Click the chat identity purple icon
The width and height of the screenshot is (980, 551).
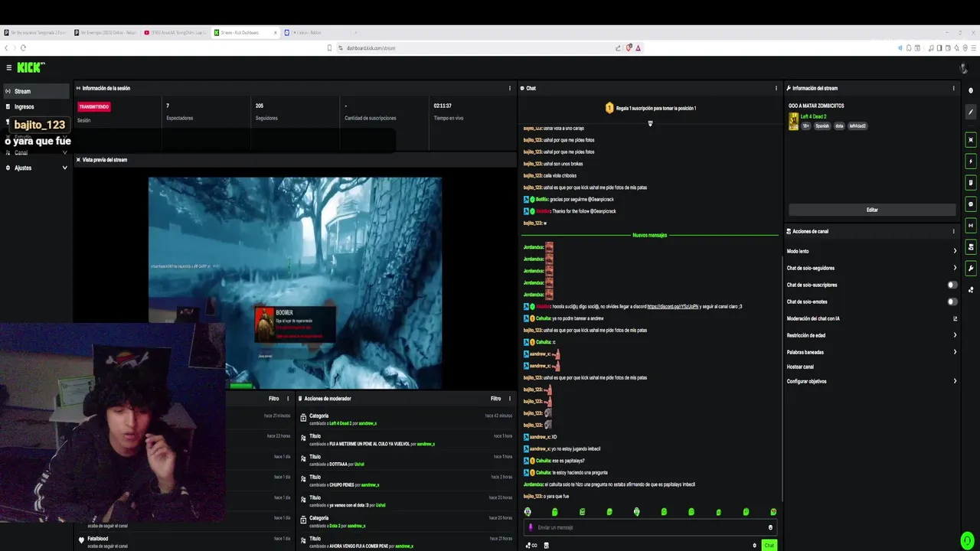531,527
